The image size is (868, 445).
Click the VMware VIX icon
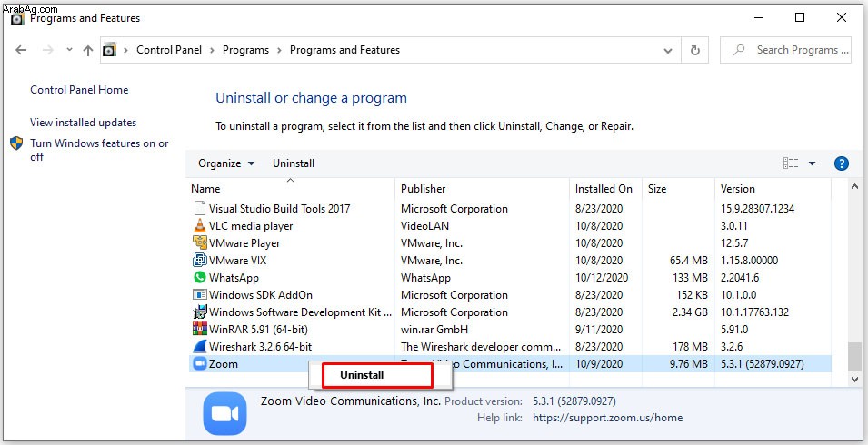(x=199, y=260)
